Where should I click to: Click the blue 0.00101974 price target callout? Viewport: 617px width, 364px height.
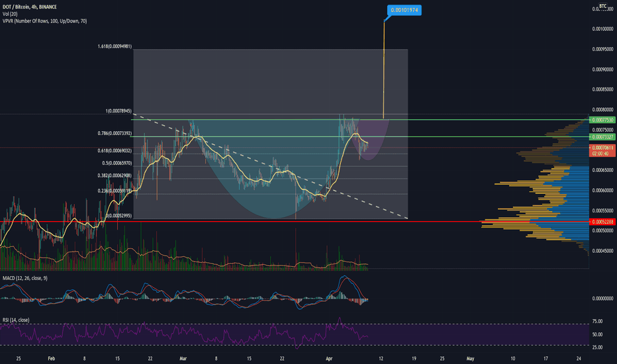coord(404,10)
